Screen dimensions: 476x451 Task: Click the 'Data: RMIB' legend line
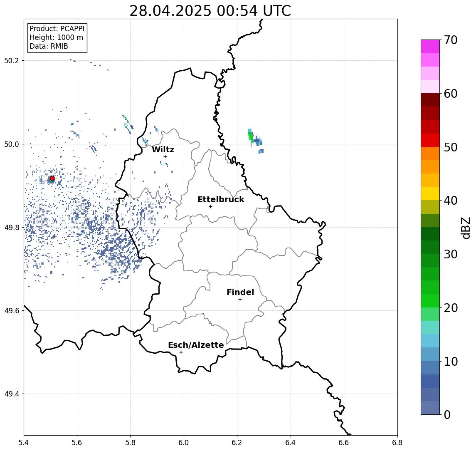(x=49, y=46)
